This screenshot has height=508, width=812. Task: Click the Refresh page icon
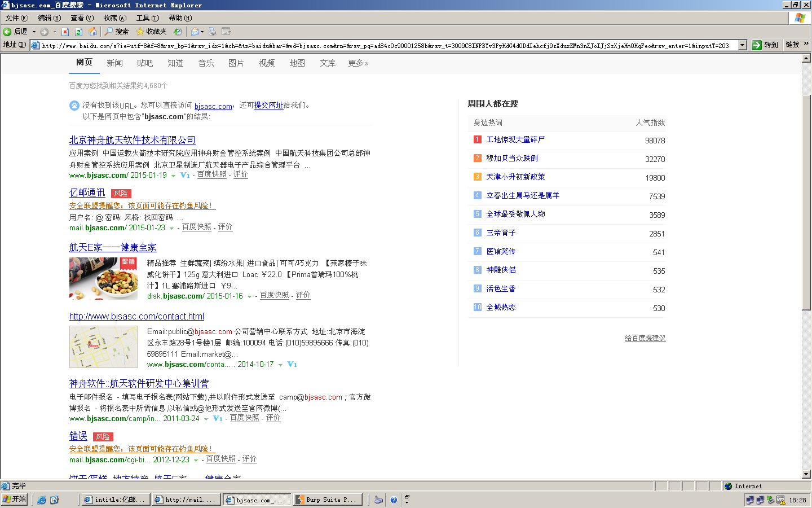pos(79,32)
